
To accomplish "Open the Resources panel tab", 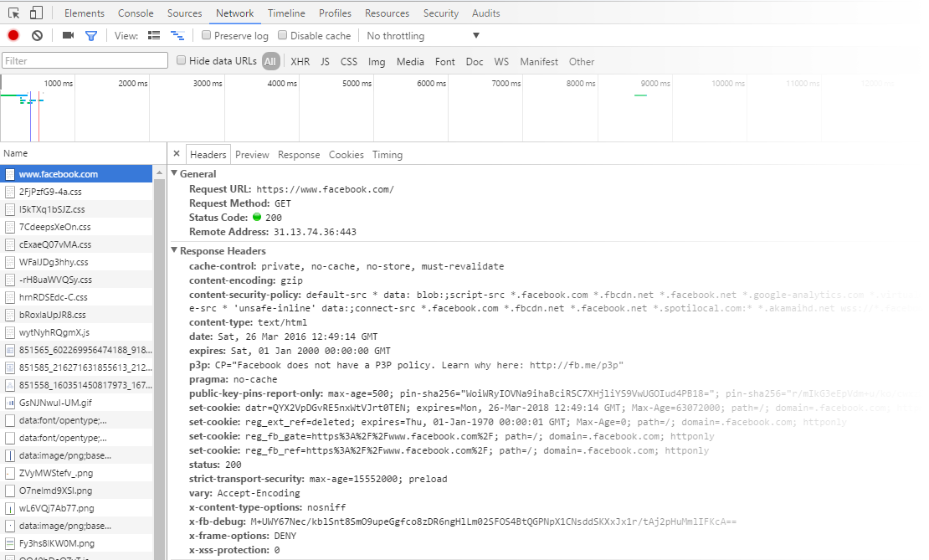I will (387, 13).
